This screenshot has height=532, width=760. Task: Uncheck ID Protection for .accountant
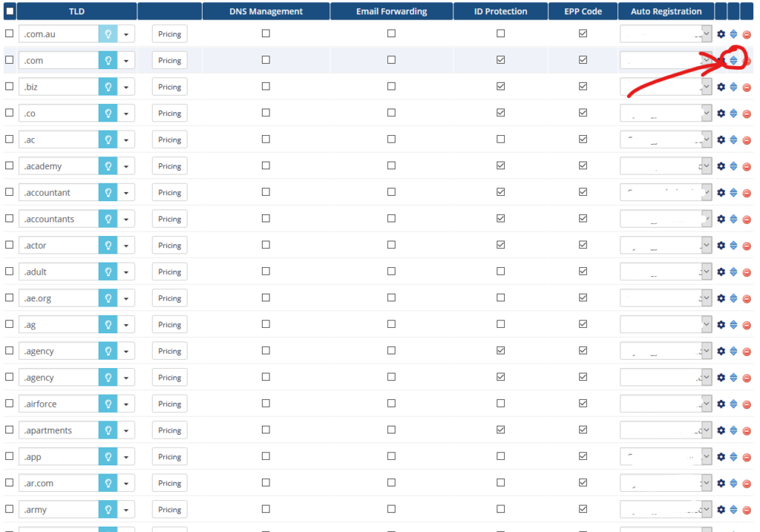click(500, 192)
